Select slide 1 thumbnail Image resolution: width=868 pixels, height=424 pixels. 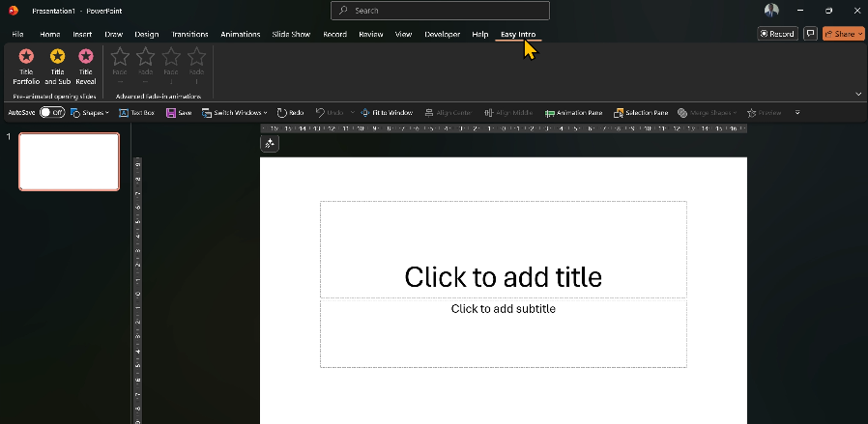(x=69, y=161)
